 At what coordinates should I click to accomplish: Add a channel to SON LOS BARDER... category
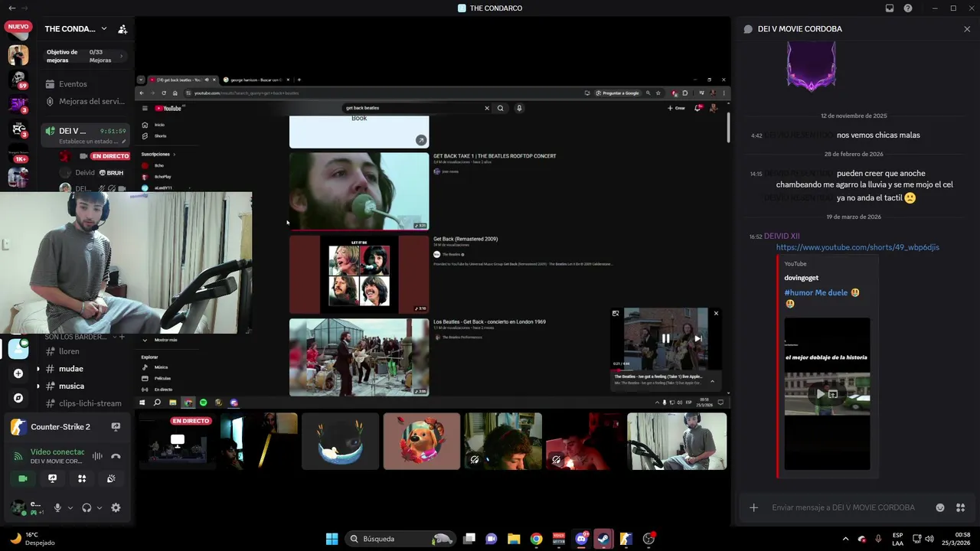[122, 337]
